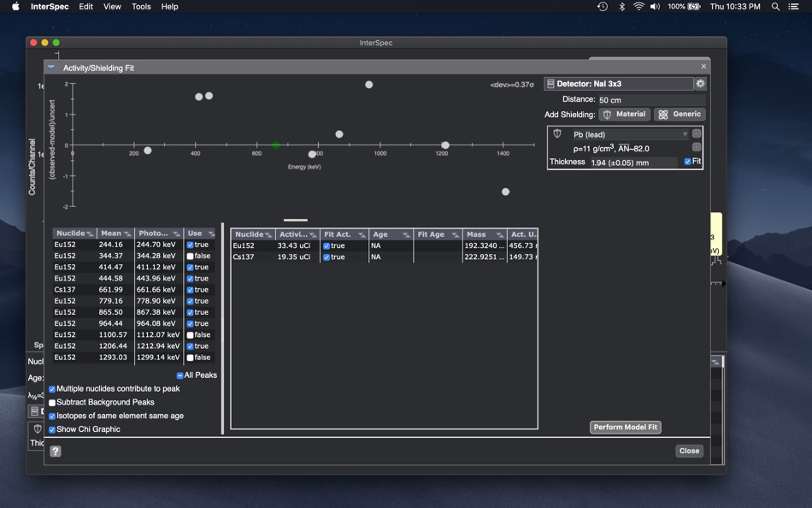Open detector settings gear icon
This screenshot has width=812, height=508.
click(700, 84)
